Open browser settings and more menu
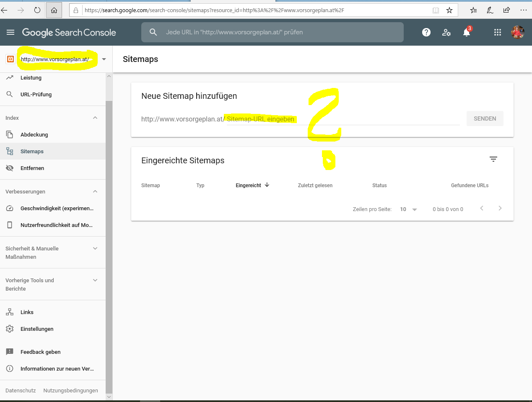 523,10
